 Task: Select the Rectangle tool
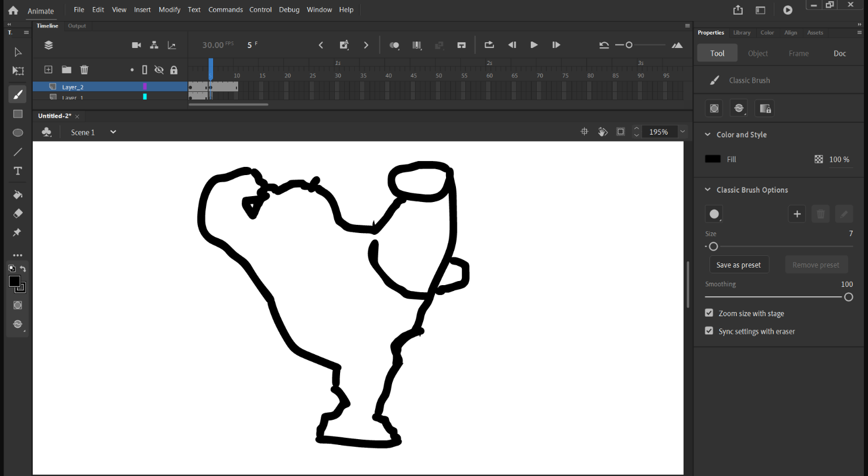(18, 114)
